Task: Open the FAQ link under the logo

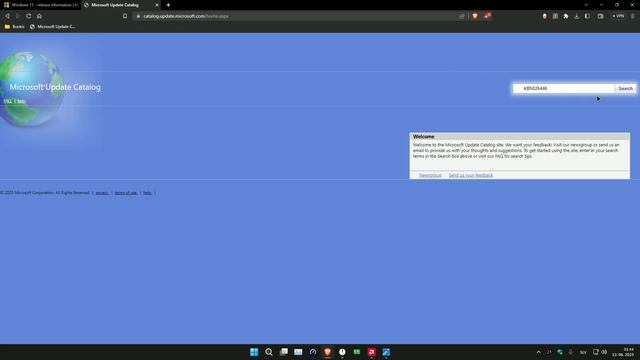Action: (7, 101)
